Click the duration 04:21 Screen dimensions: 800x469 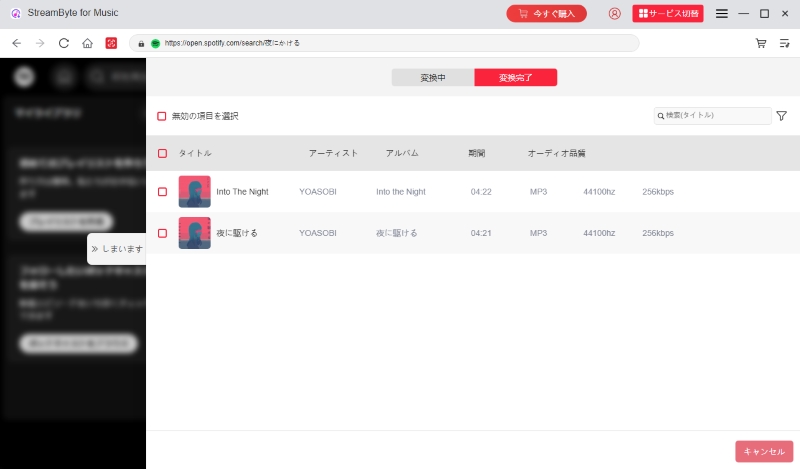(481, 233)
